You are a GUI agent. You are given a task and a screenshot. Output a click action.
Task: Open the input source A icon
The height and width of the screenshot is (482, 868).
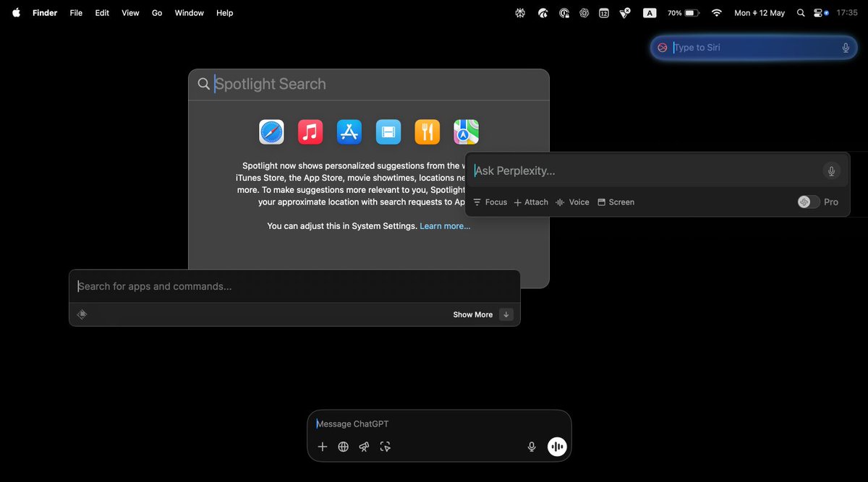[x=650, y=13]
